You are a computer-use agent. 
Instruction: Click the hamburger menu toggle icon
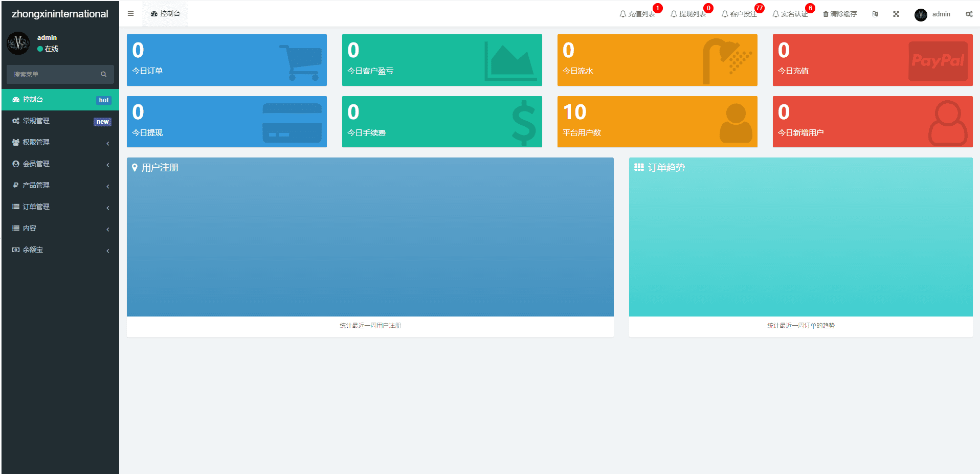click(x=130, y=14)
